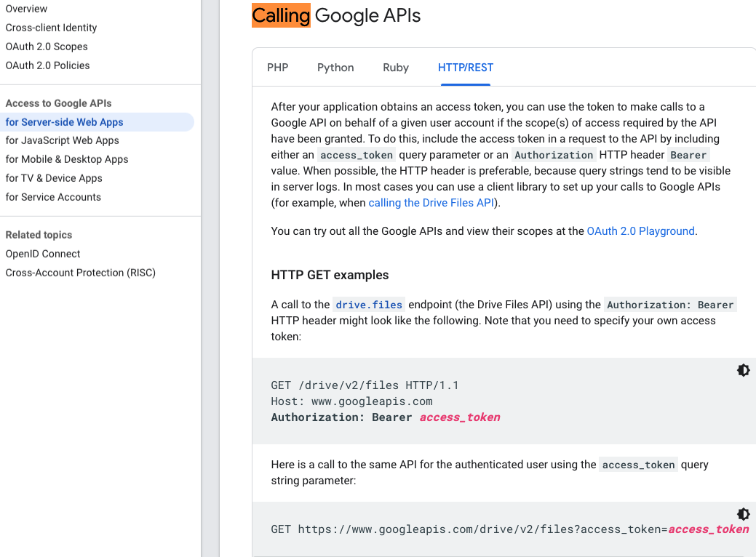This screenshot has height=557, width=756.
Task: Follow calling the Drive Files API link
Action: click(x=431, y=203)
